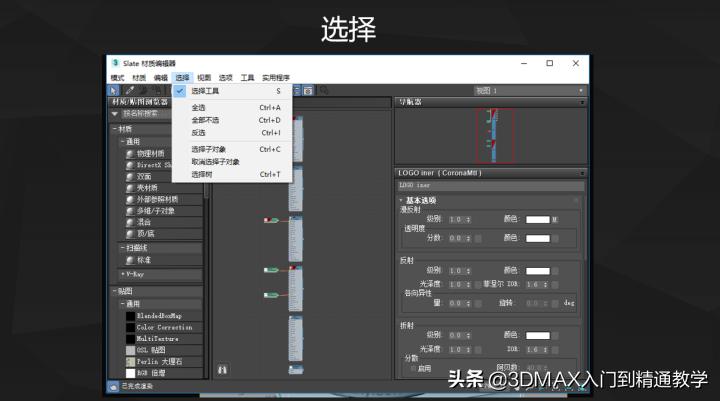Select the 外部参照材质 material entry
The width and height of the screenshot is (720, 401).
157,199
